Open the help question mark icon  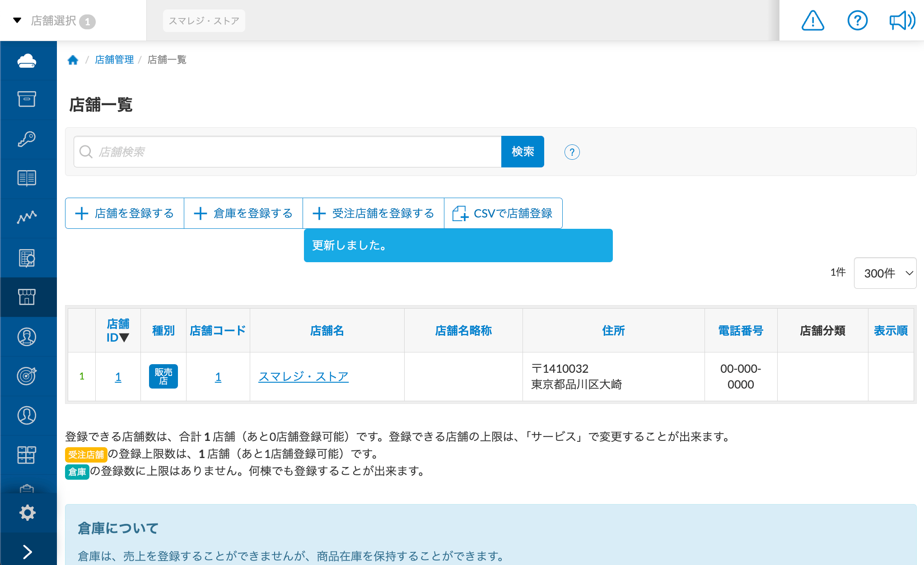click(x=857, y=20)
